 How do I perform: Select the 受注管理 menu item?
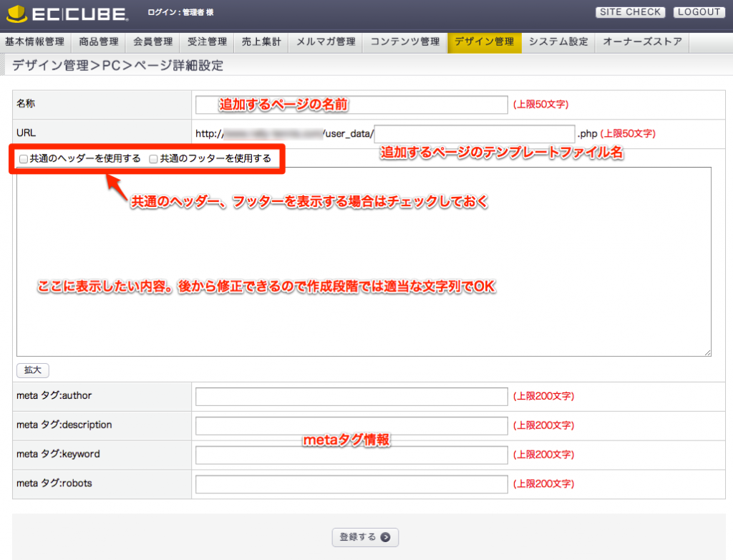207,42
